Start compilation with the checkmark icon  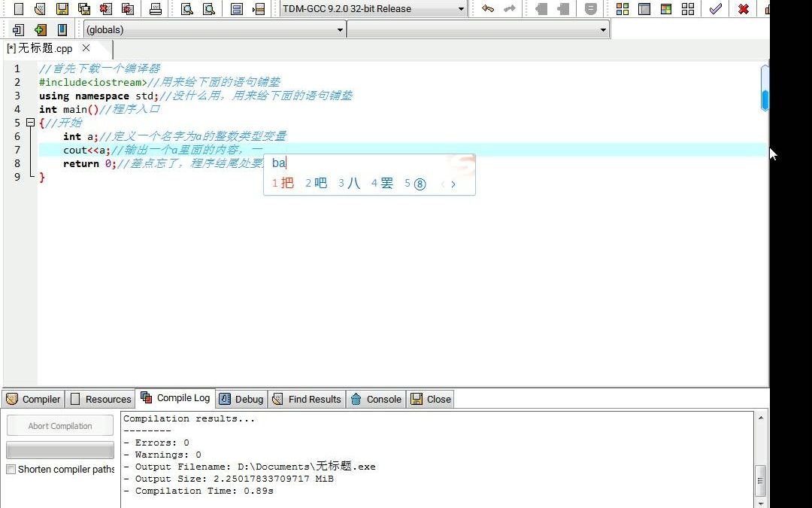pos(715,8)
